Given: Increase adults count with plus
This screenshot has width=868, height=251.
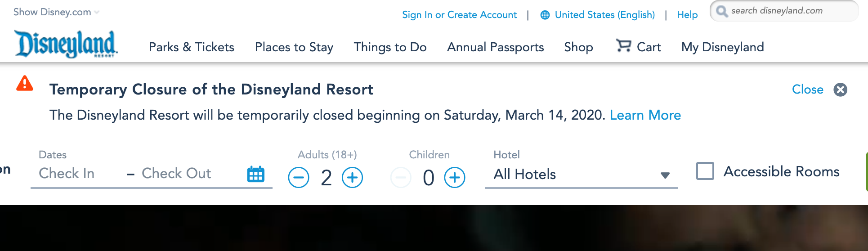Looking at the screenshot, I should [x=352, y=177].
